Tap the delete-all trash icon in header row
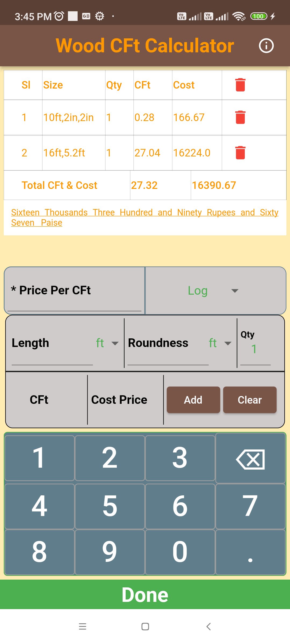 pyautogui.click(x=240, y=85)
